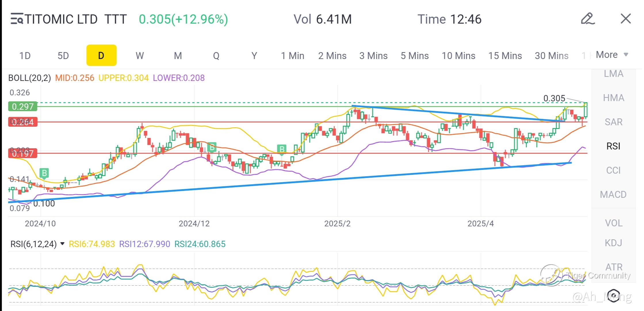This screenshot has height=311, width=644.
Task: Select the VOL indicator
Action: (614, 223)
